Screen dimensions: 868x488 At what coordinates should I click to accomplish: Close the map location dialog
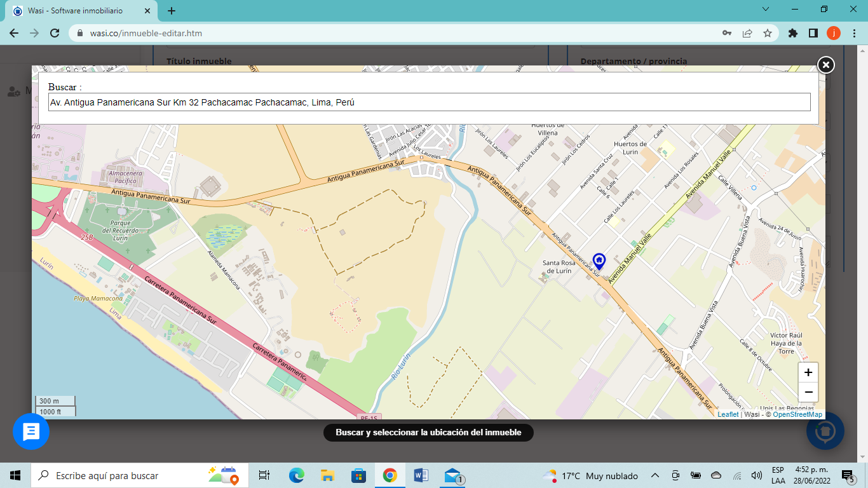[825, 65]
